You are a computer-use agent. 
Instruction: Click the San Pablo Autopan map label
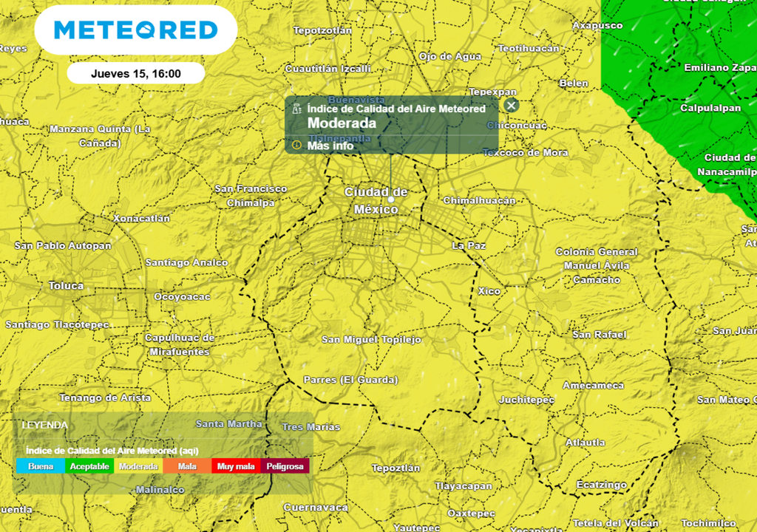pyautogui.click(x=63, y=246)
